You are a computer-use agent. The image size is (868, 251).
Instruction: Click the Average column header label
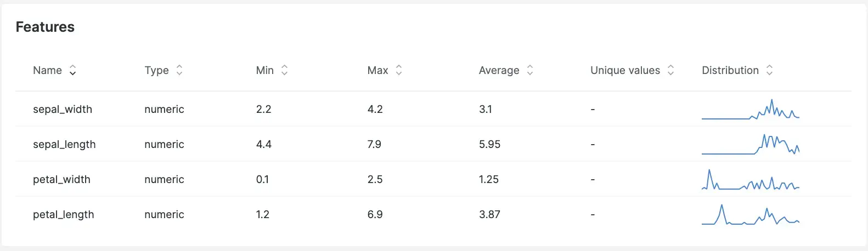499,70
